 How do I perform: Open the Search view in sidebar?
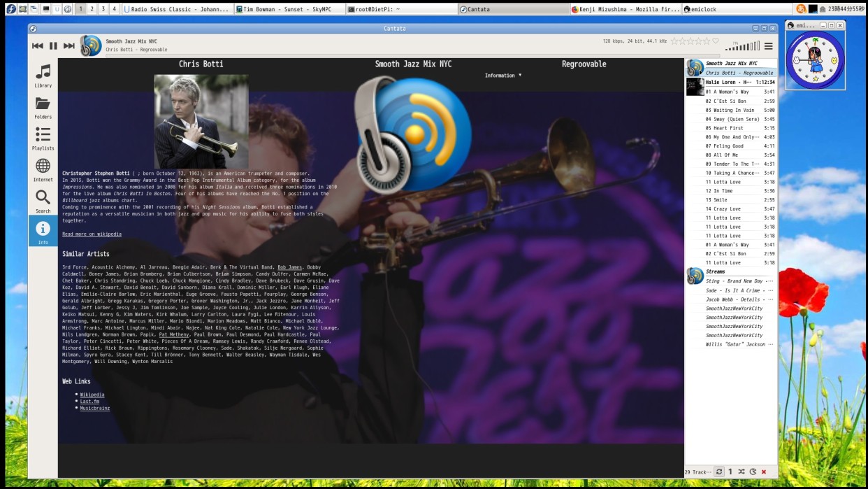click(43, 201)
